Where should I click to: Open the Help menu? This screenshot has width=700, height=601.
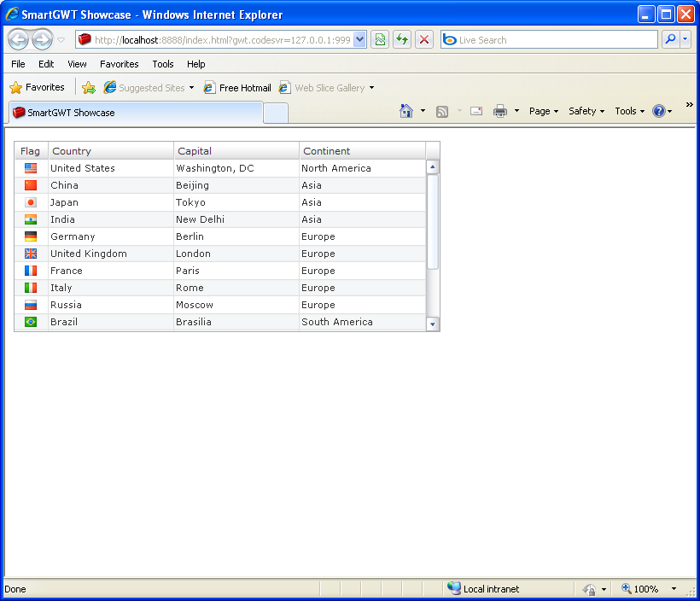pyautogui.click(x=196, y=64)
